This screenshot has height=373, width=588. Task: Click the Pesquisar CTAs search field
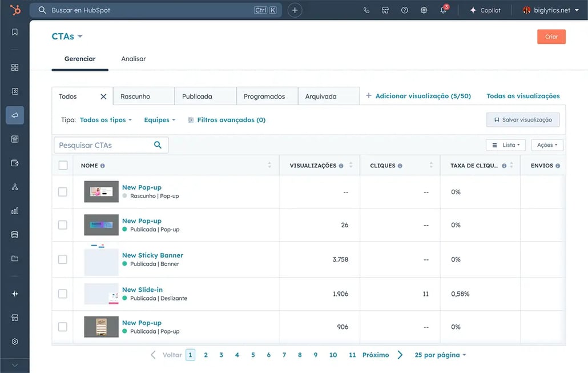tap(103, 145)
